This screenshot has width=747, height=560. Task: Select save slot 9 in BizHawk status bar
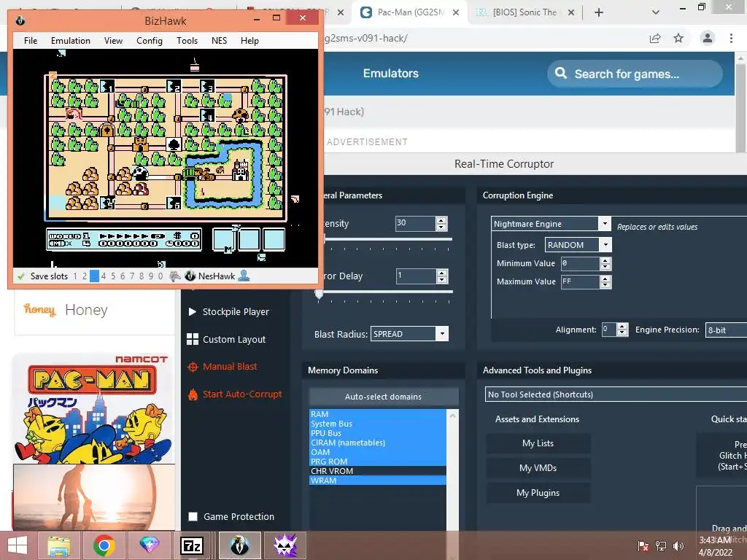coord(150,276)
